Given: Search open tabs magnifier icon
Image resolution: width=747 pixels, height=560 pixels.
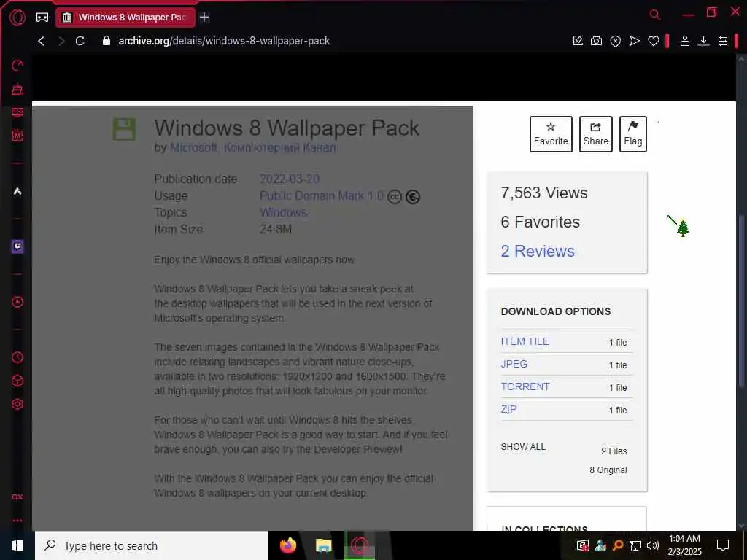Looking at the screenshot, I should coord(655,15).
